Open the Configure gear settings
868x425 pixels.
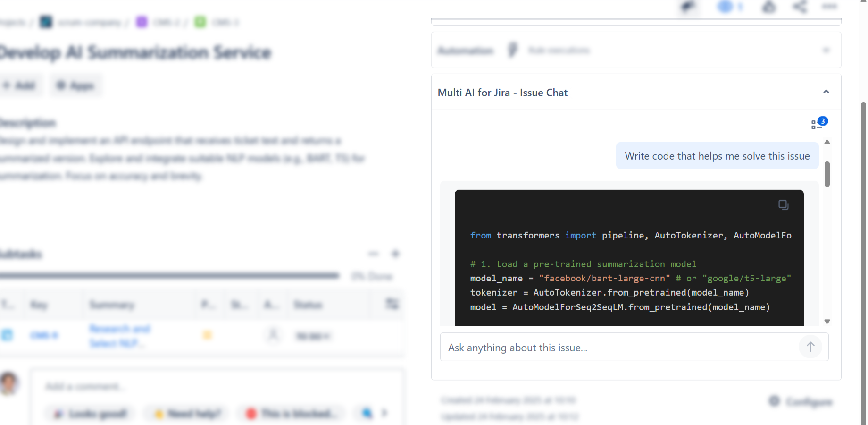coord(801,401)
